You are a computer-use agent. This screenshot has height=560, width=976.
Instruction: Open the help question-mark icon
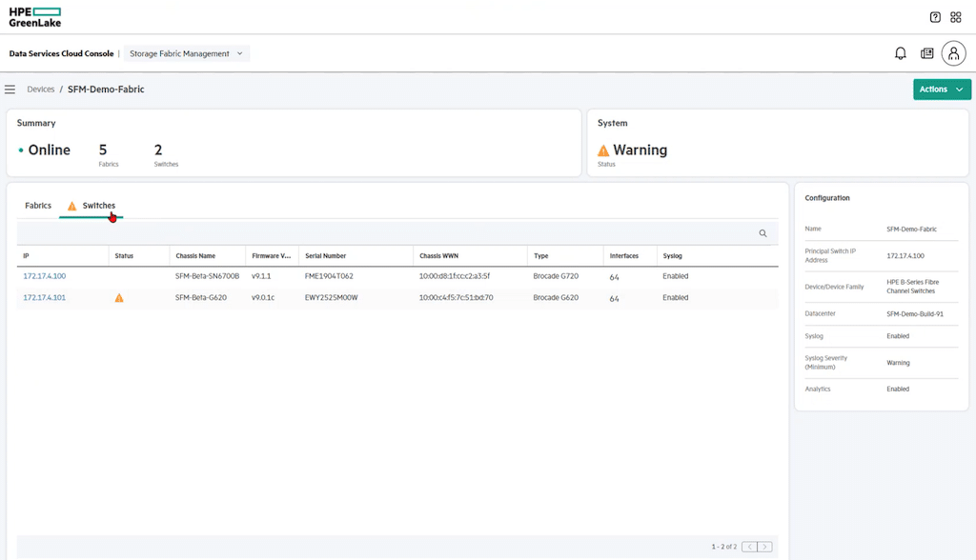pos(935,17)
